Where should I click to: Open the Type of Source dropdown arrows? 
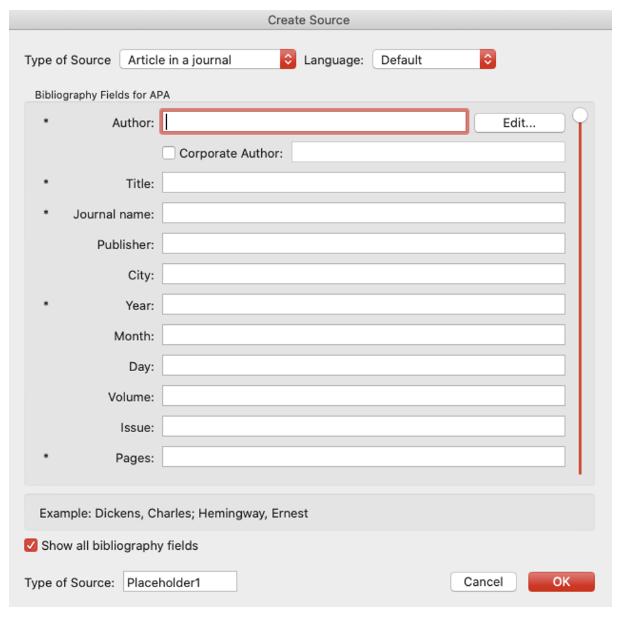[288, 60]
